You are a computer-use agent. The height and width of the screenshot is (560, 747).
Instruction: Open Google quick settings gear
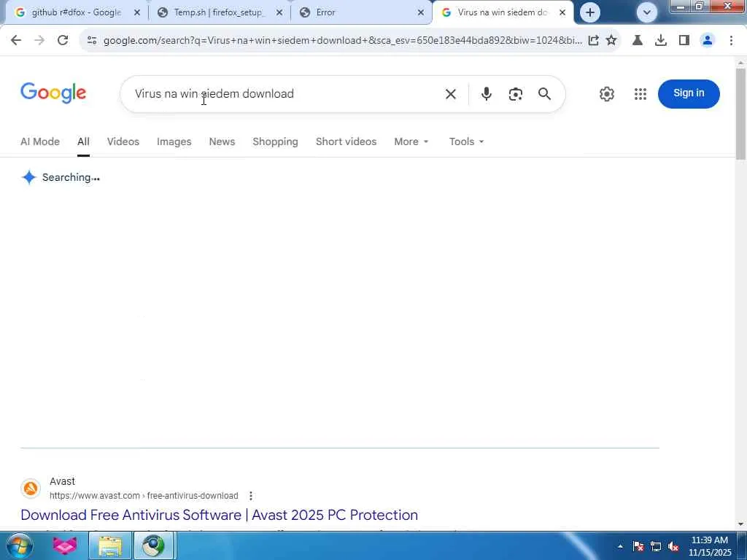pyautogui.click(x=606, y=94)
